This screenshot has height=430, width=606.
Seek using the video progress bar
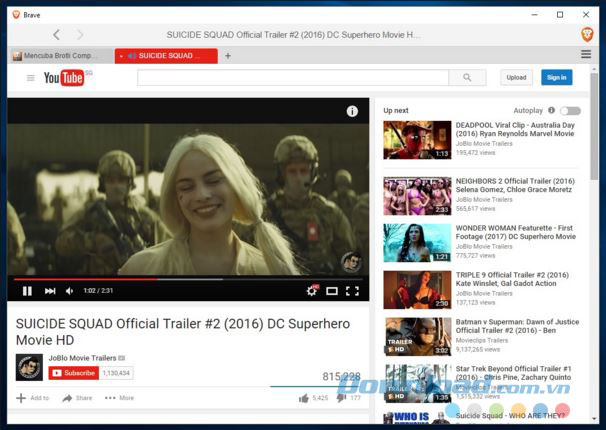(x=188, y=279)
